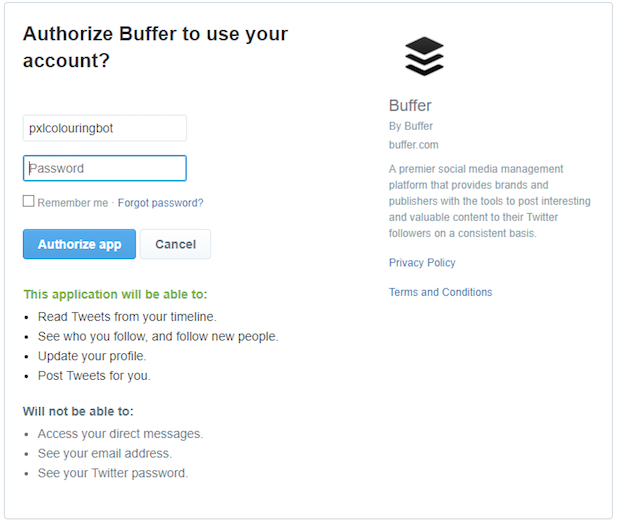The width and height of the screenshot is (618, 522).
Task: Click the See your Twitter password item
Action: (x=113, y=473)
